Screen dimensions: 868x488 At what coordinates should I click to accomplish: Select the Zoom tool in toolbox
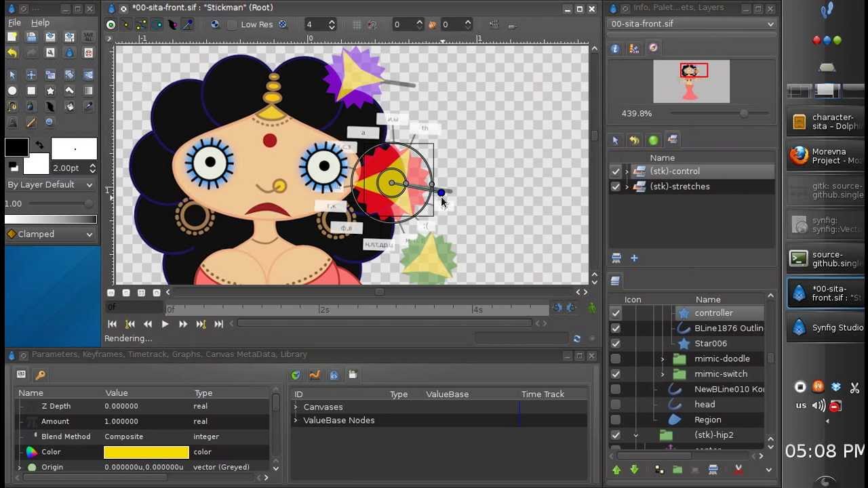tap(50, 123)
